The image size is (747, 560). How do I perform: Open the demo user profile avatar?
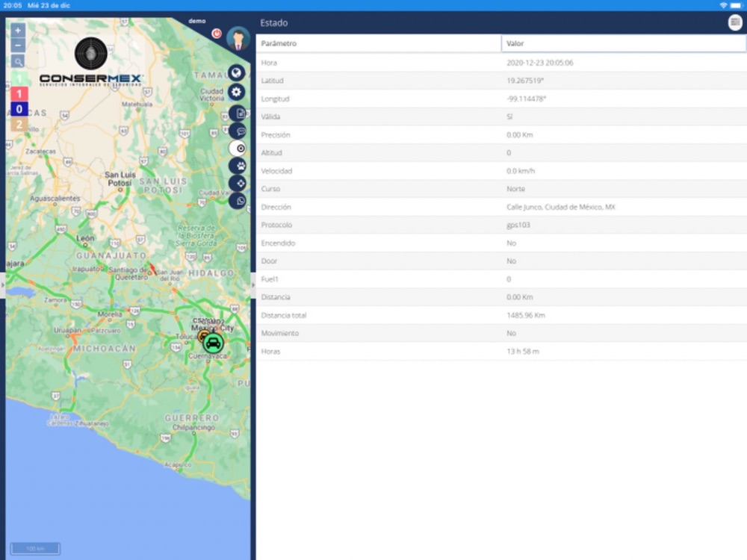[x=238, y=37]
